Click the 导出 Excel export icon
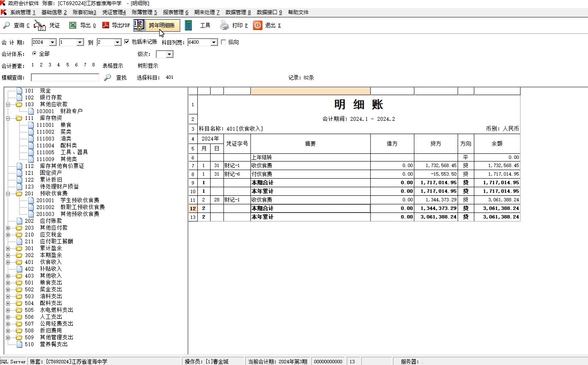The height and width of the screenshot is (365, 588). click(x=73, y=26)
